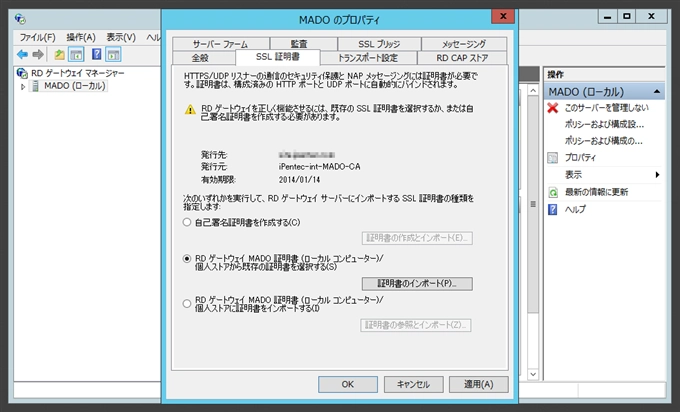Click the RD Gateway Manager root icon
This screenshot has height=412, width=680.
[x=22, y=73]
